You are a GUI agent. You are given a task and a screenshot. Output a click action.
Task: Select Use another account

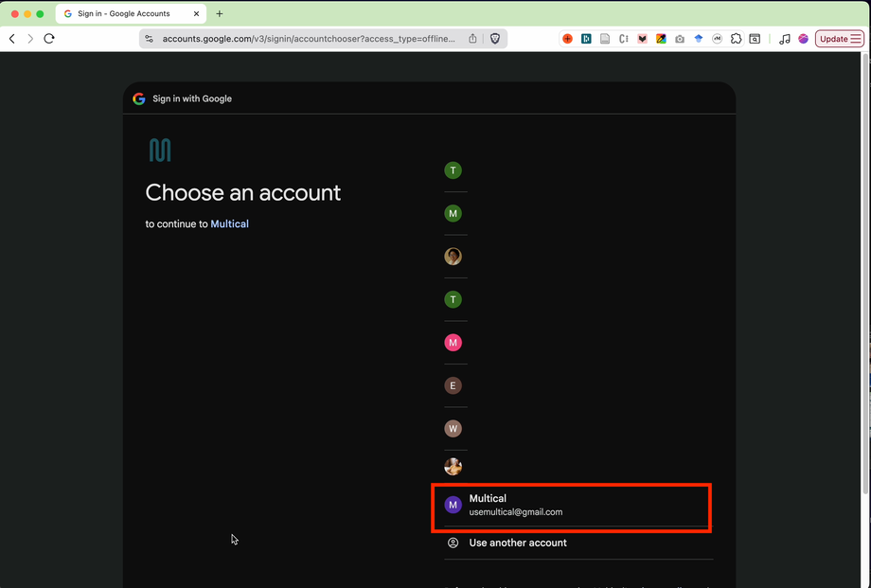click(517, 543)
